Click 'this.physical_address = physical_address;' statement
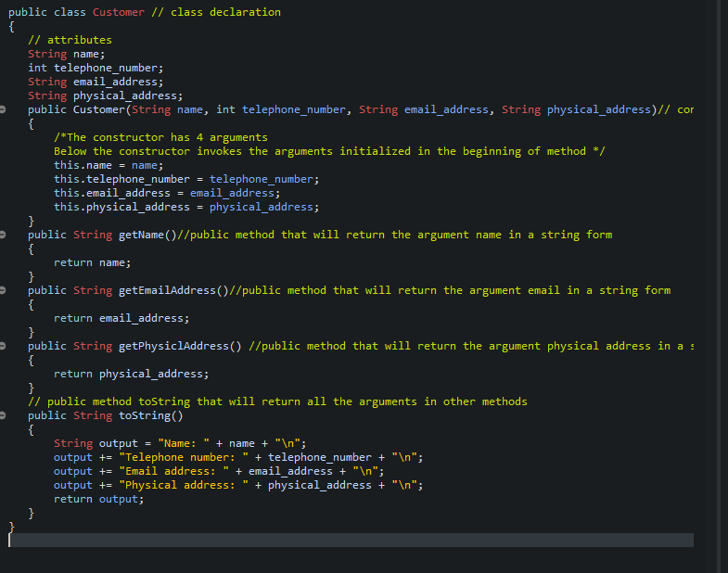This screenshot has width=728, height=573. [186, 207]
